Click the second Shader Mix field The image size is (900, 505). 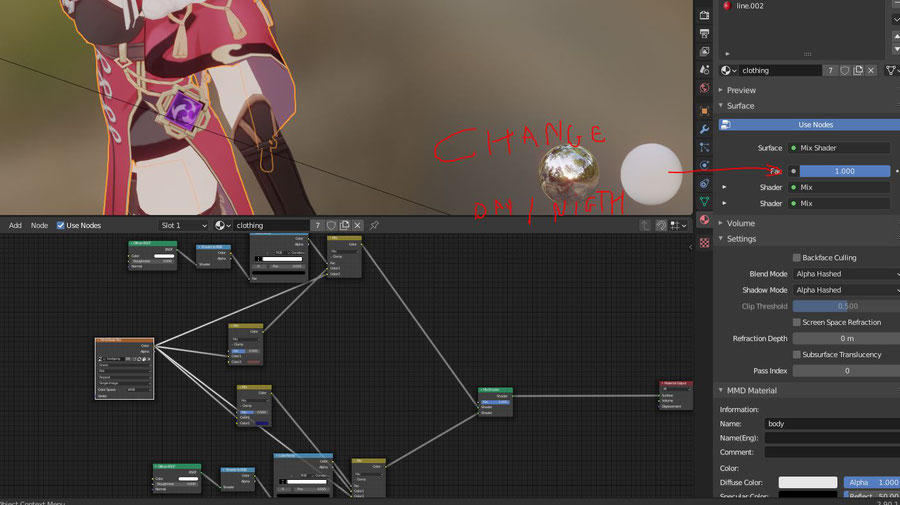(x=839, y=203)
